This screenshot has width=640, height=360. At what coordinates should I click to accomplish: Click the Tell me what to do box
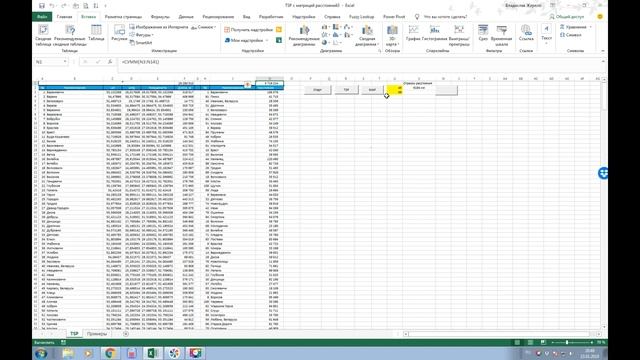pyautogui.click(x=442, y=17)
